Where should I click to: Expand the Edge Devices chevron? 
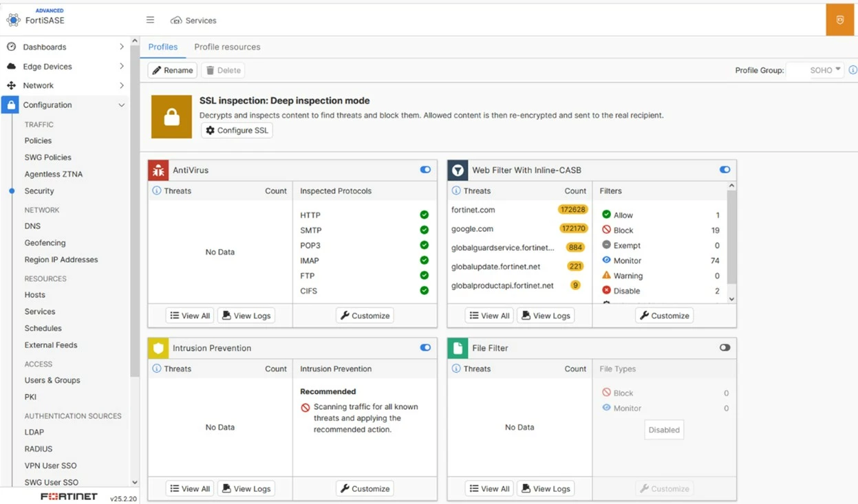point(122,66)
